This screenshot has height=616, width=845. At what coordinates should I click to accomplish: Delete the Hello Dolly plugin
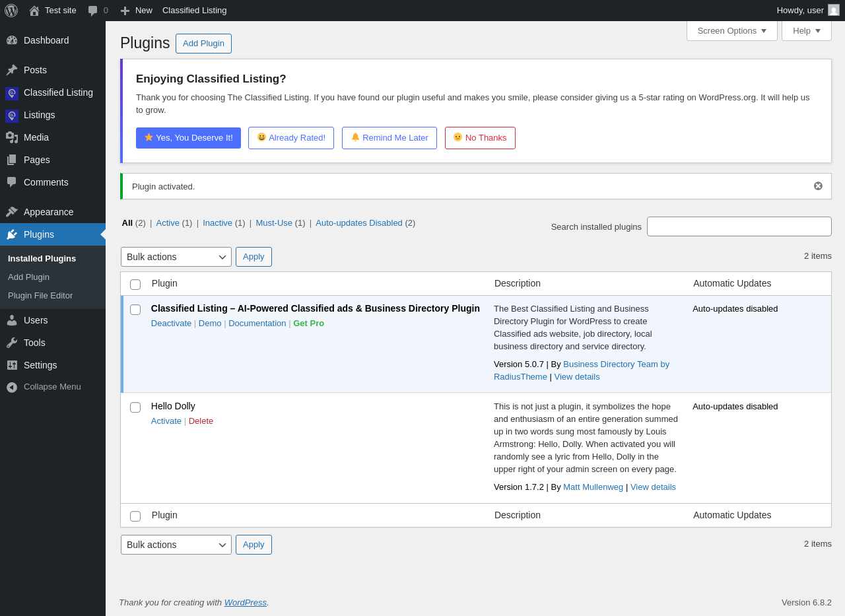point(201,421)
